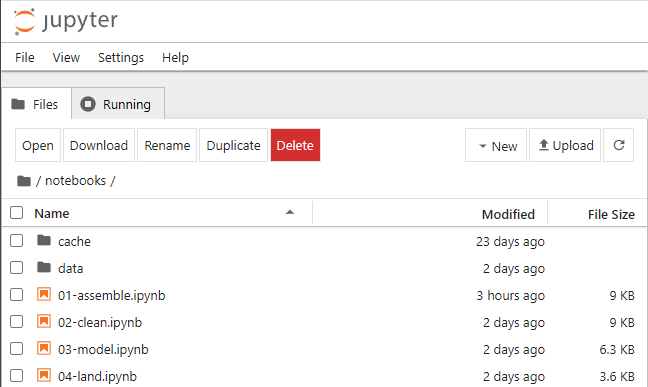Click the '3 hours ago' modified value

coord(511,296)
